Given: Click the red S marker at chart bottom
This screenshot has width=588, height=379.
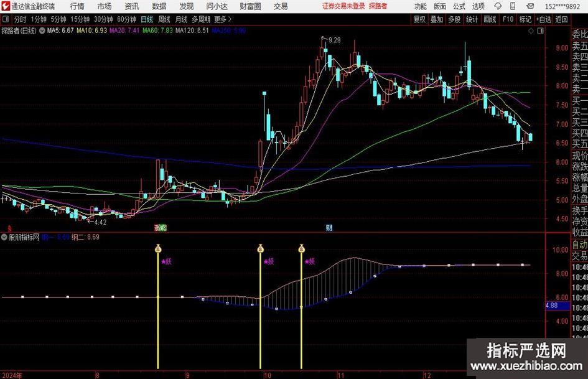Looking at the screenshot, I should tap(9, 228).
